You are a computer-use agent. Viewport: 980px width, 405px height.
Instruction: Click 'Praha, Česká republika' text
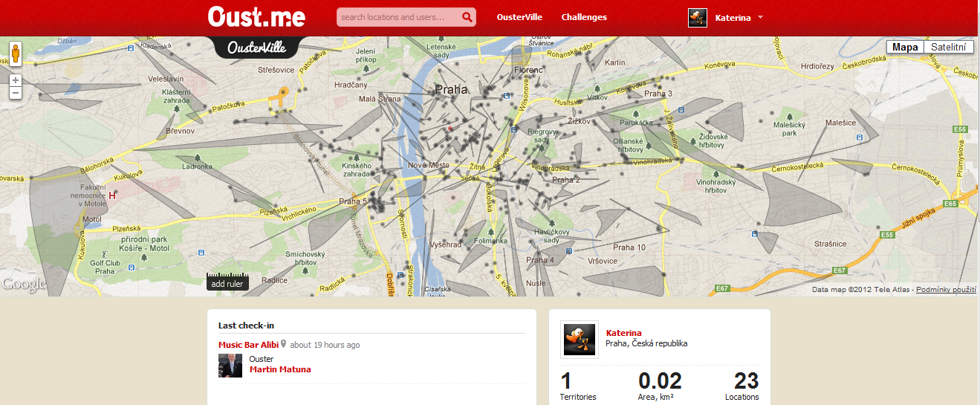click(x=646, y=343)
